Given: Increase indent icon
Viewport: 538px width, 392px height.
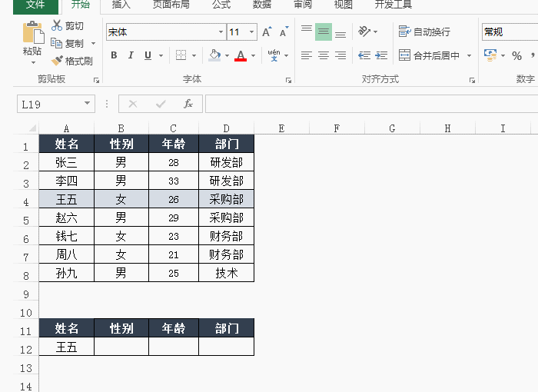Looking at the screenshot, I should [x=381, y=55].
